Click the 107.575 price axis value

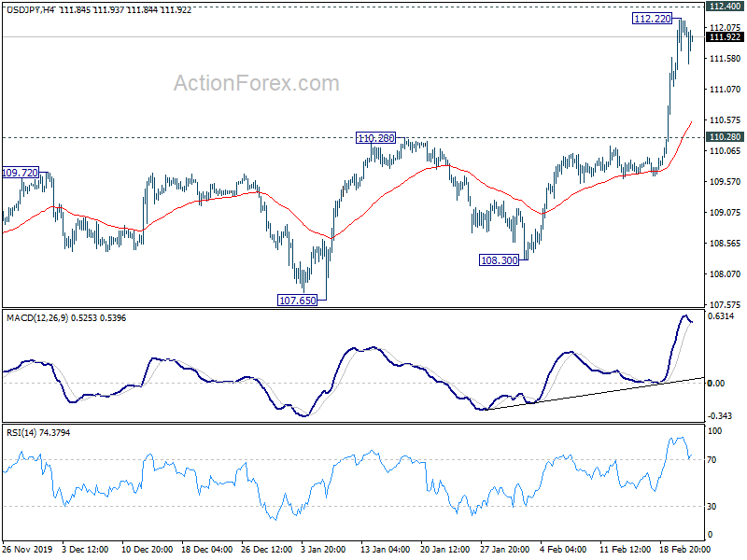tap(725, 304)
